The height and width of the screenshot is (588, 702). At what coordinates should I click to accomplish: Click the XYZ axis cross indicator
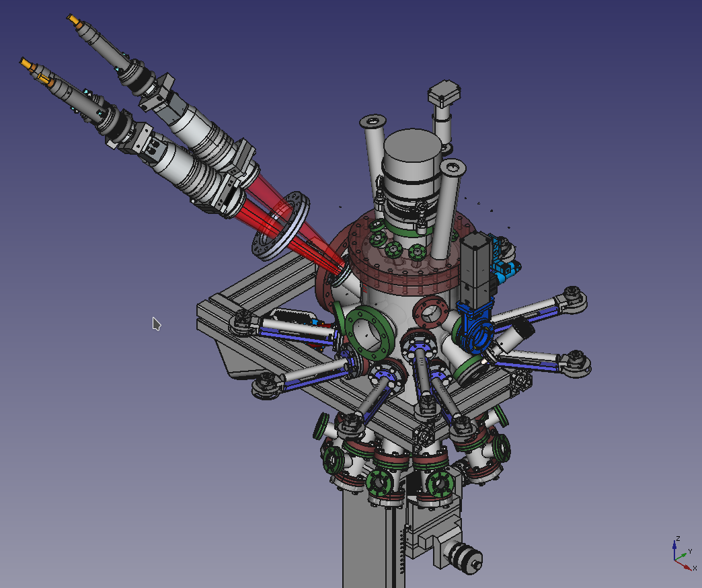point(680,554)
